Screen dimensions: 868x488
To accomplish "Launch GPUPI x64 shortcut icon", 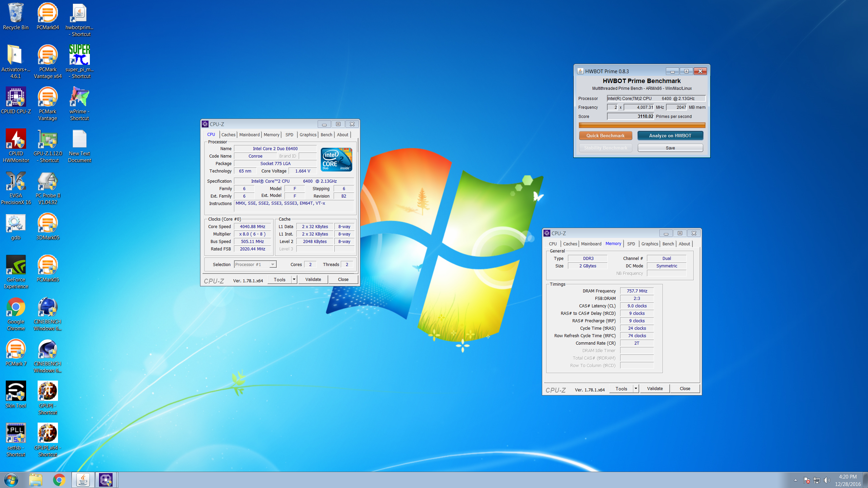I will click(47, 440).
